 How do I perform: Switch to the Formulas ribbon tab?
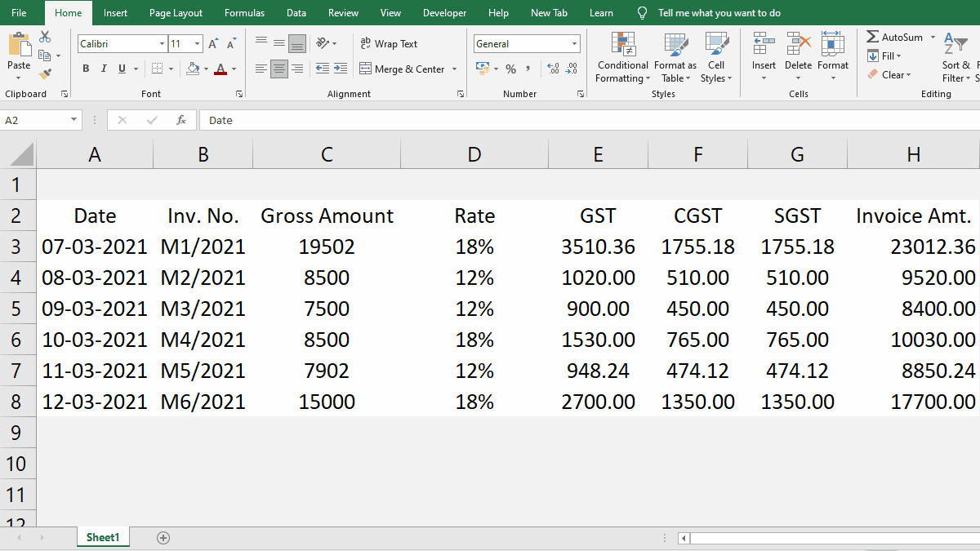(244, 12)
